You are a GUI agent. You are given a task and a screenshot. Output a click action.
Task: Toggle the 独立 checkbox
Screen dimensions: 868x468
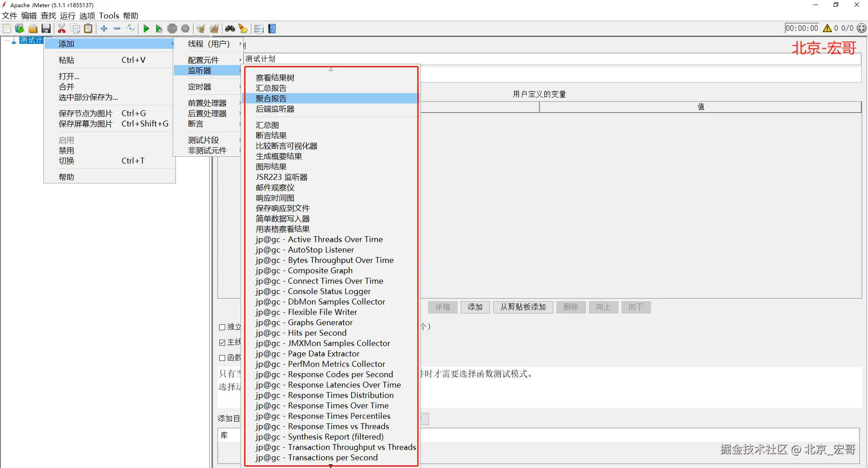(222, 327)
